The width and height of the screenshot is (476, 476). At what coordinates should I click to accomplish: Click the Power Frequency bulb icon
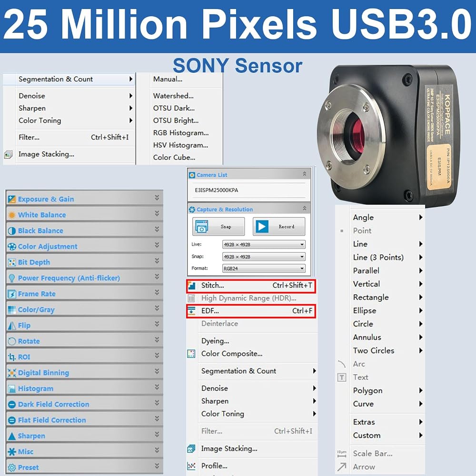(12, 278)
